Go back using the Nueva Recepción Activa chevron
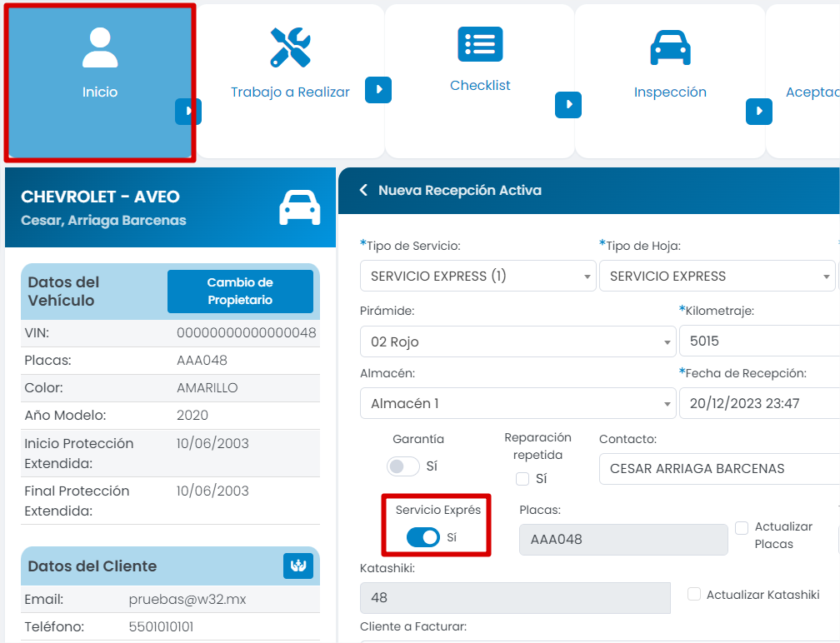This screenshot has width=840, height=643. tap(363, 191)
